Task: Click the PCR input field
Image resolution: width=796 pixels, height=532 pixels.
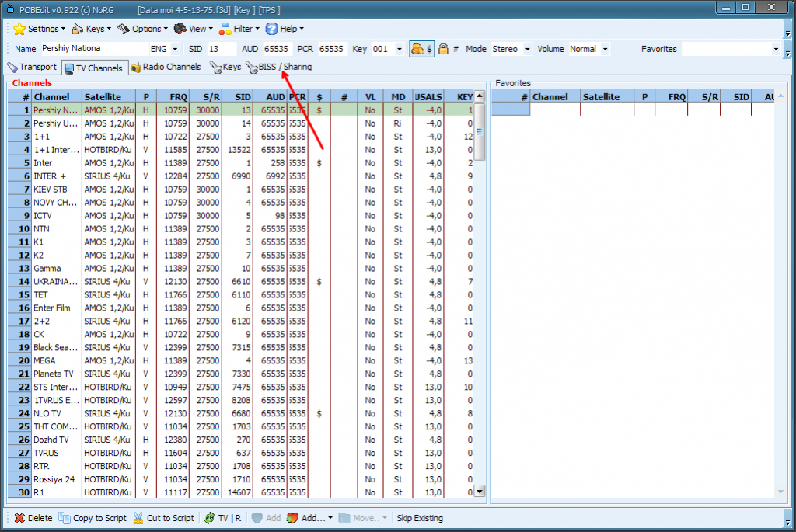Action: [x=333, y=49]
